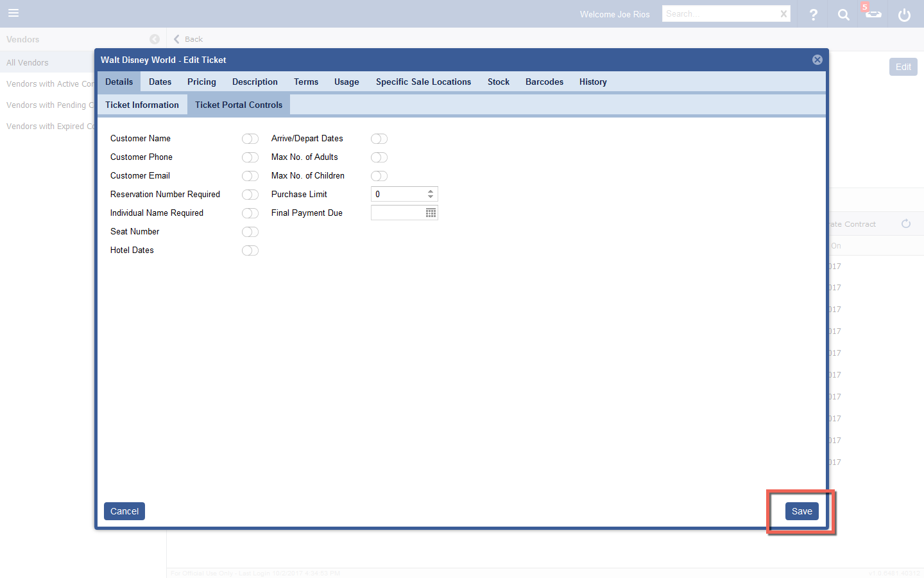Open the notifications icon with badge
The width and height of the screenshot is (924, 578).
[x=873, y=13]
